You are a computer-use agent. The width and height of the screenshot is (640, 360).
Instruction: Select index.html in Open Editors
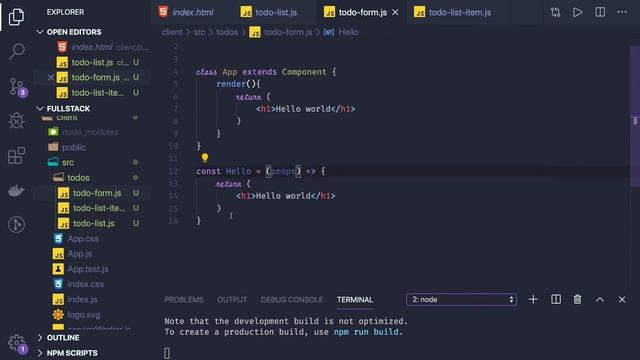[92, 47]
